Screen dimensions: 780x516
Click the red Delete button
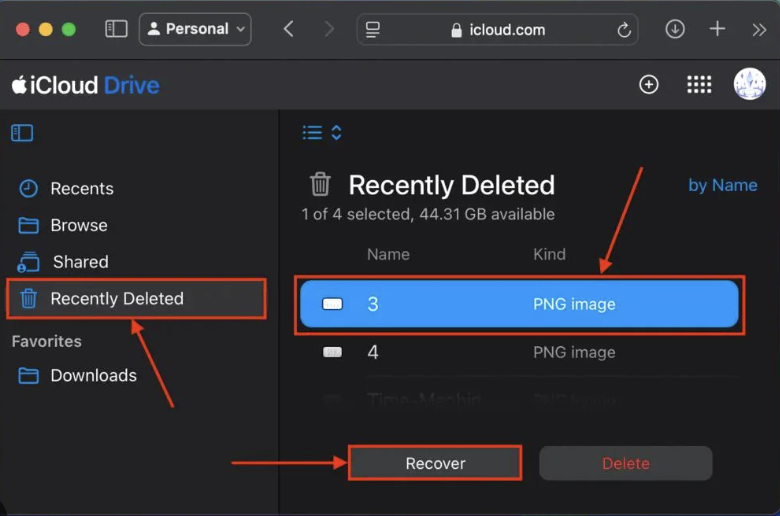(626, 463)
